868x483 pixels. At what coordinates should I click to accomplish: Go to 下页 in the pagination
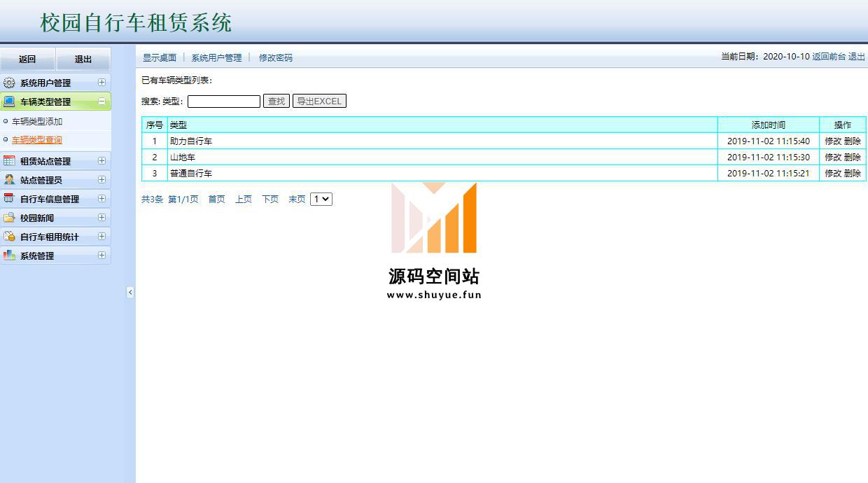coord(270,199)
